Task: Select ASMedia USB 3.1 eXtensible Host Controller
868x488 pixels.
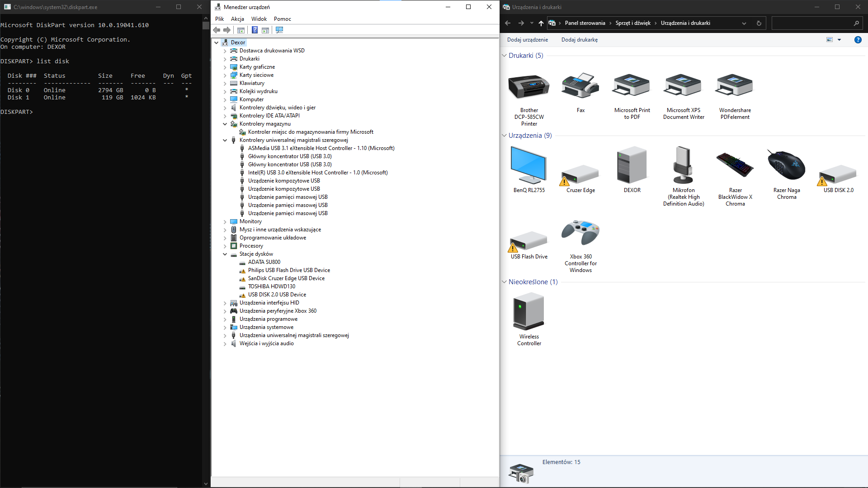Action: coord(321,148)
